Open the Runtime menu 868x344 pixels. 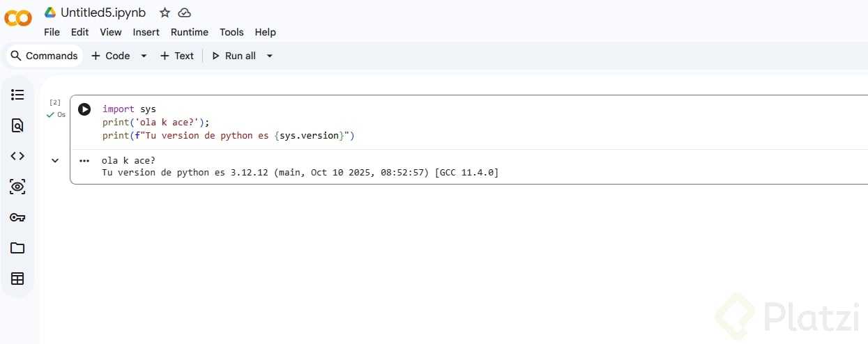coord(190,32)
